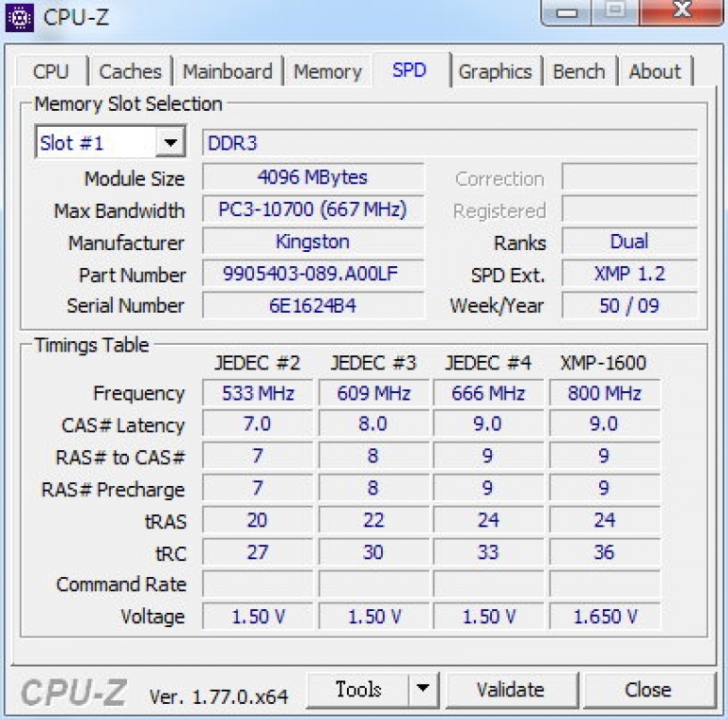Click the serial number 6E1624B4
Viewport: 728px width, 720px height.
pyautogui.click(x=313, y=305)
